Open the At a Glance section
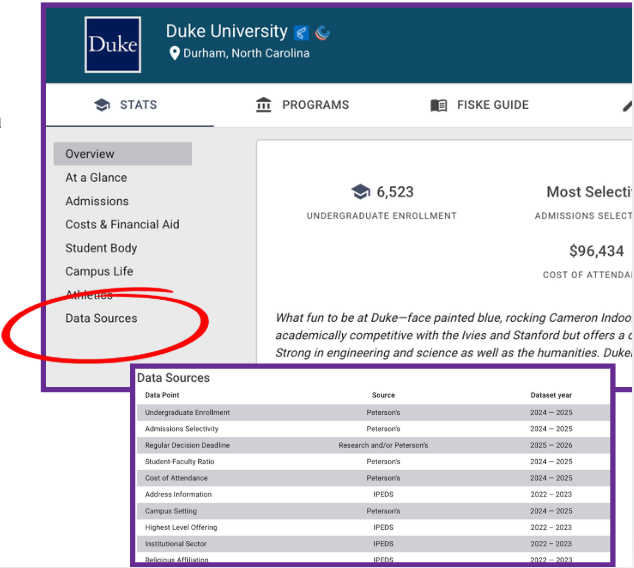 pos(96,178)
